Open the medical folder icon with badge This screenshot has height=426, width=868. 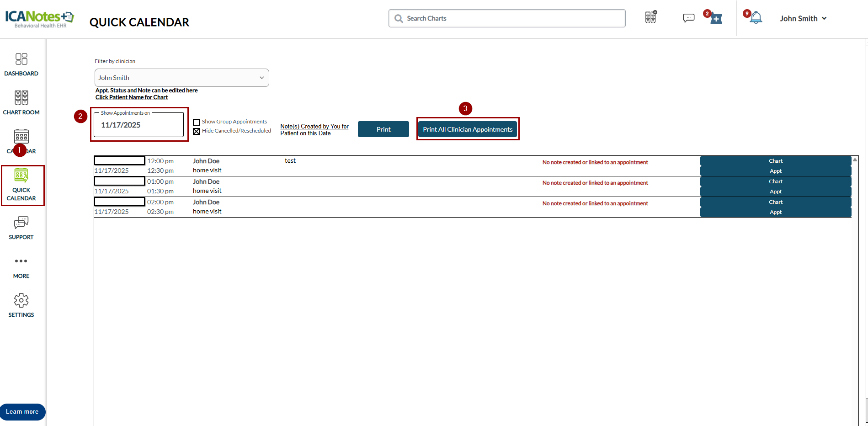[x=716, y=18]
